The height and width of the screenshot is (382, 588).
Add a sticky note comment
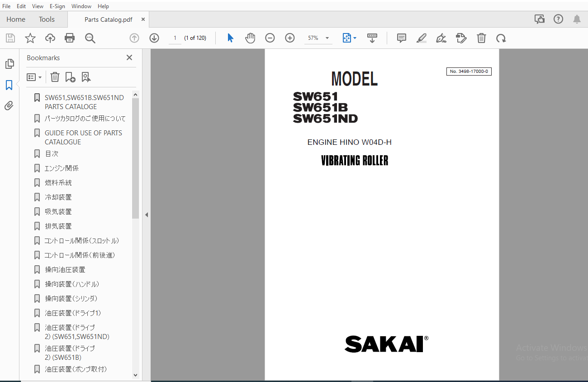(x=402, y=38)
